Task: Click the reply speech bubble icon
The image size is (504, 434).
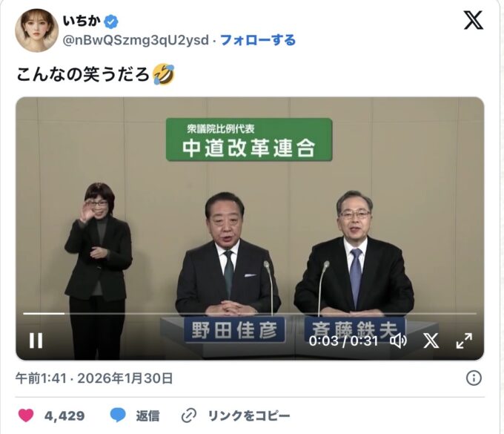Action: [x=118, y=415]
